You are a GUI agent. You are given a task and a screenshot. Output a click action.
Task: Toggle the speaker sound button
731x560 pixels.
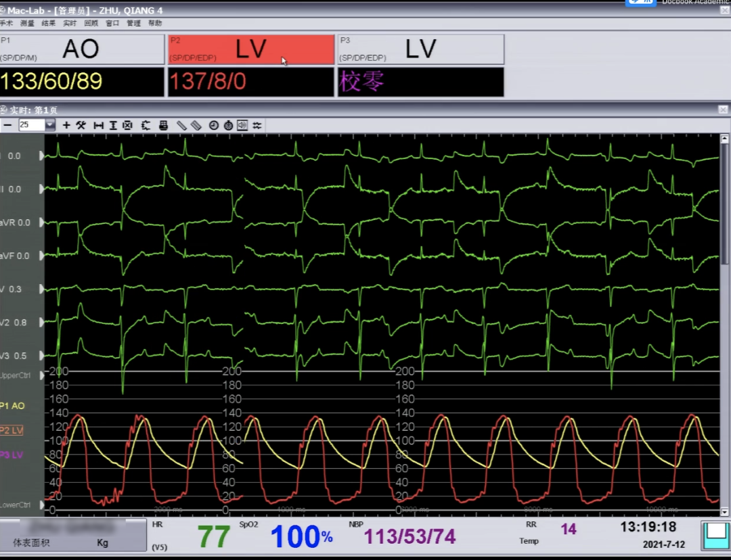(x=242, y=125)
